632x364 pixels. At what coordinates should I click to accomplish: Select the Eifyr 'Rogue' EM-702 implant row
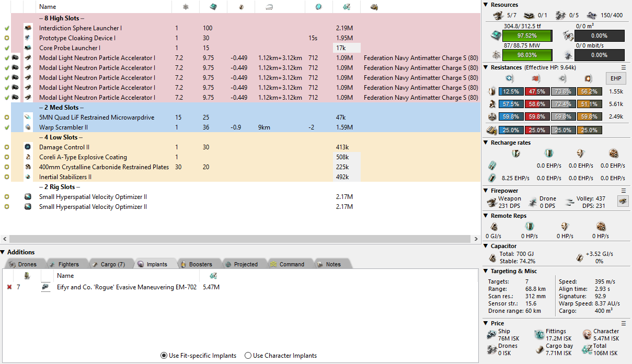[127, 287]
